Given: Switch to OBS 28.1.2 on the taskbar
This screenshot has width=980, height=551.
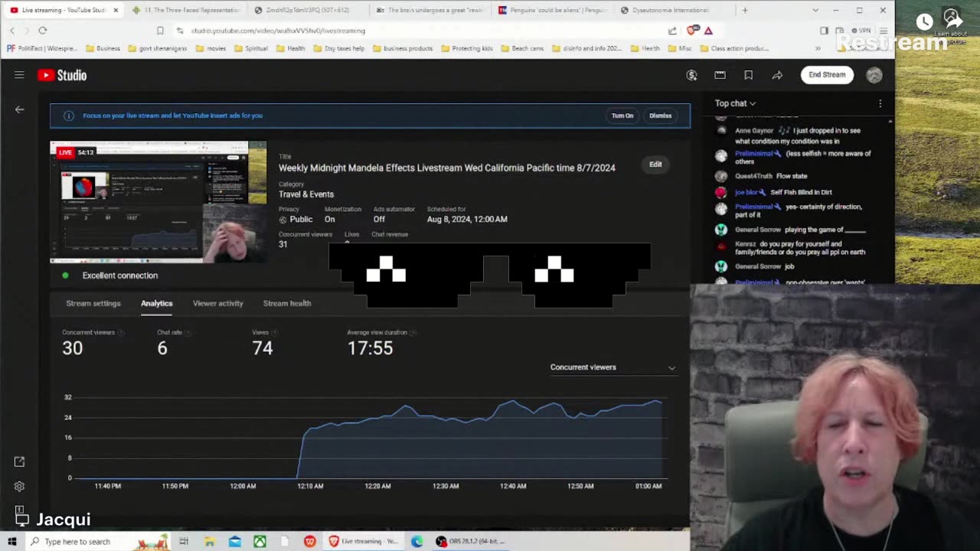Looking at the screenshot, I should (x=470, y=541).
